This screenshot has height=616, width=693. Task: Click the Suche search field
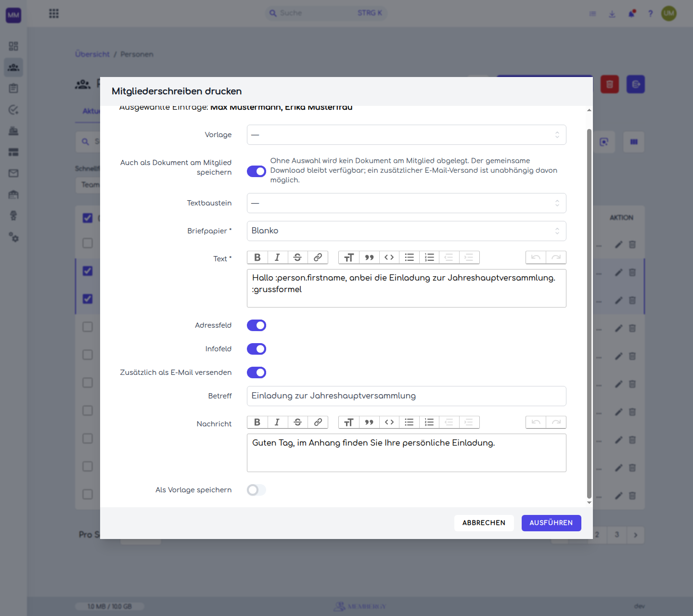click(x=326, y=13)
